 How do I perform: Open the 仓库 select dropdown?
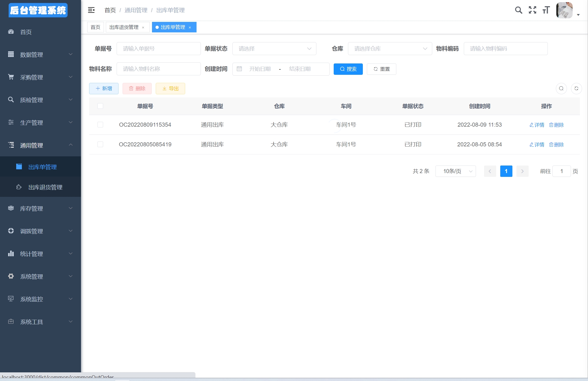point(390,49)
